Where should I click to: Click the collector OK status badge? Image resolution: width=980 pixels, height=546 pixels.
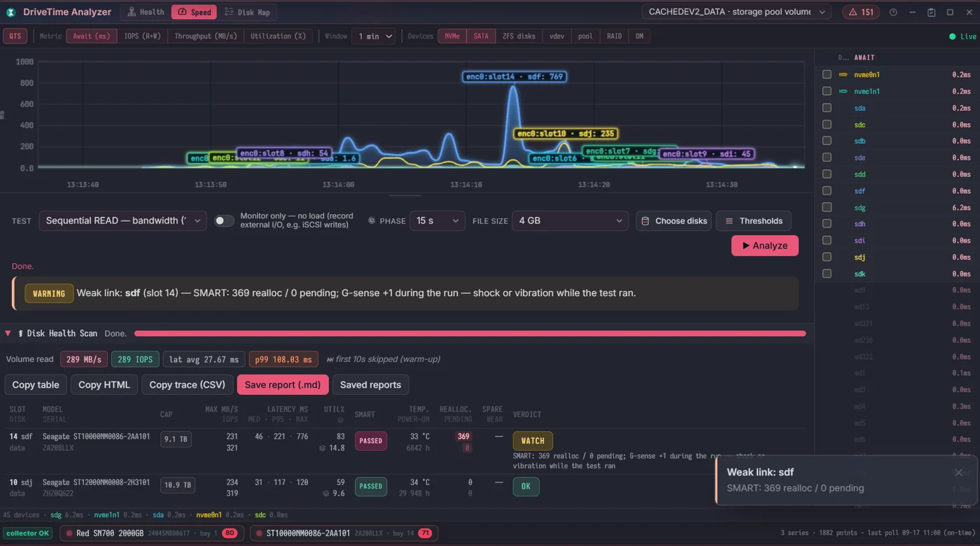pyautogui.click(x=28, y=533)
